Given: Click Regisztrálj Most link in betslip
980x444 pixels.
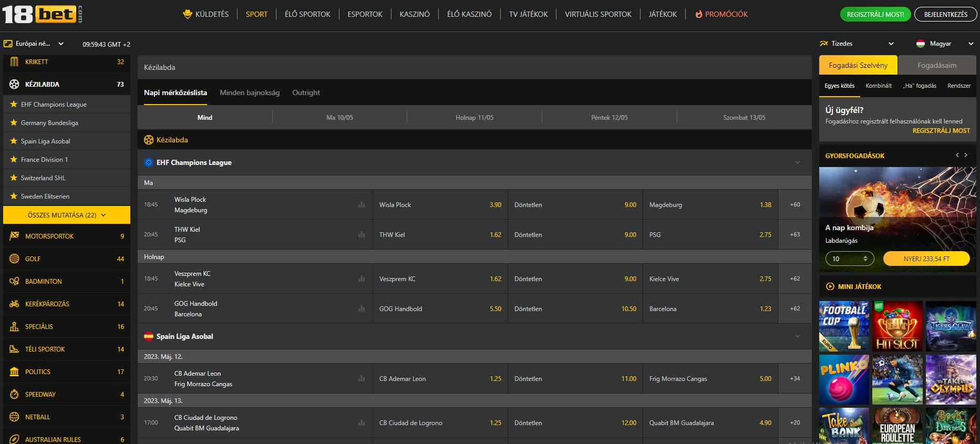Looking at the screenshot, I should point(941,131).
